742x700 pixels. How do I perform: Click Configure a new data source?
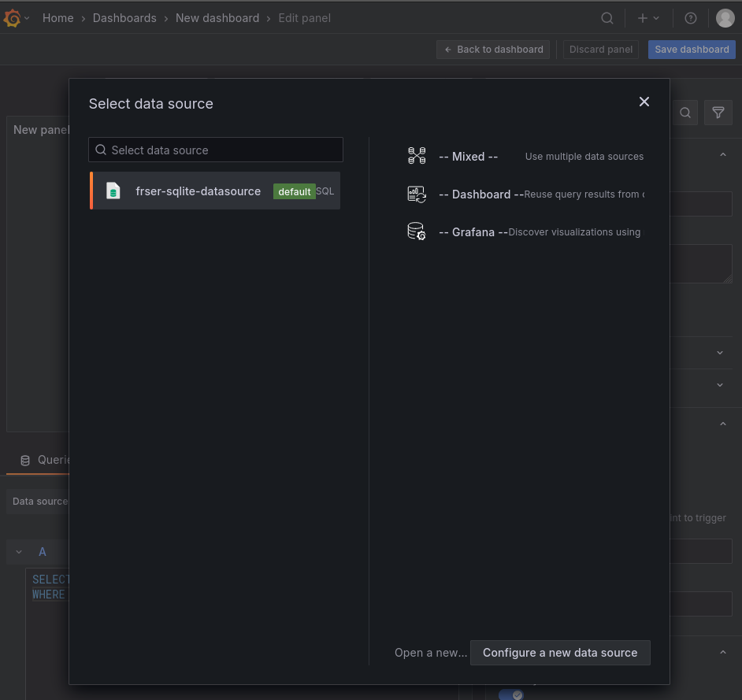tap(560, 652)
